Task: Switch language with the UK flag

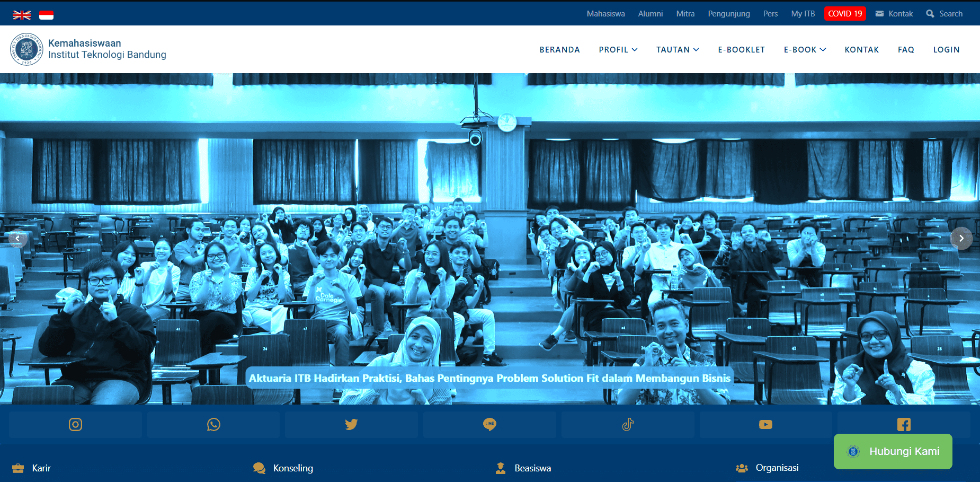Action: coord(22,15)
